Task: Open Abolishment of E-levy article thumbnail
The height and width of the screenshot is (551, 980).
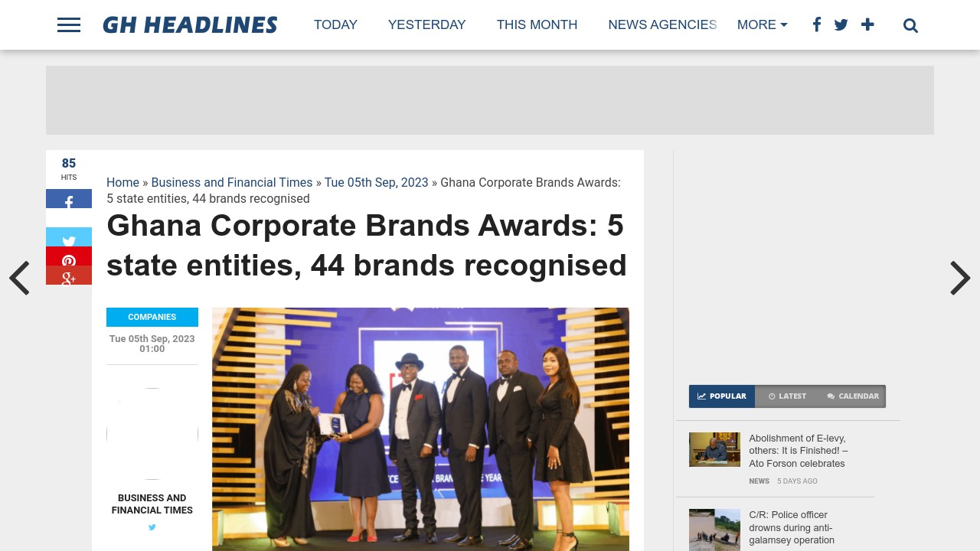Action: click(x=714, y=449)
